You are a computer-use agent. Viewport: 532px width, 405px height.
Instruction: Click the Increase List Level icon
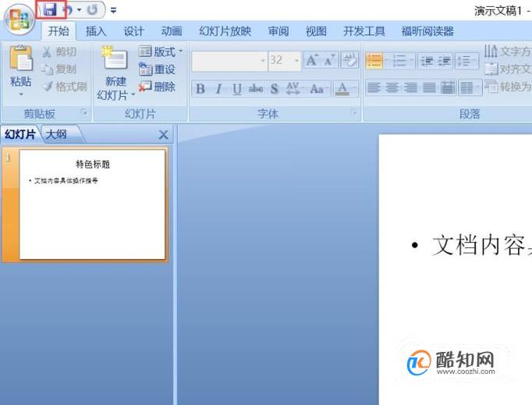444,61
